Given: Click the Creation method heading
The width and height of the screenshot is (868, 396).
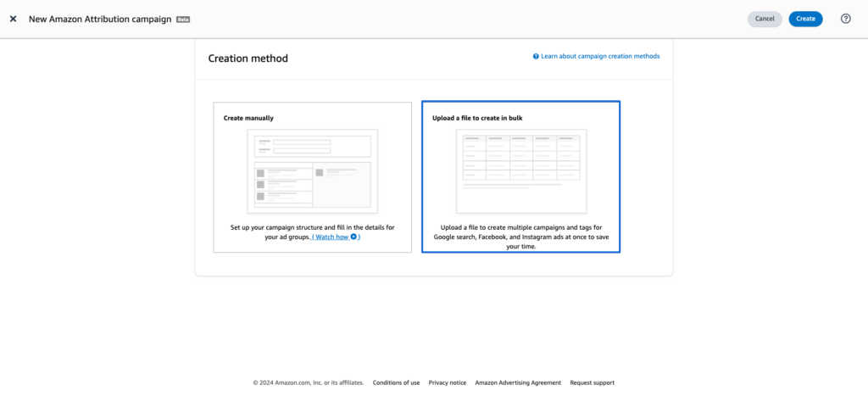Looking at the screenshot, I should pyautogui.click(x=248, y=59).
